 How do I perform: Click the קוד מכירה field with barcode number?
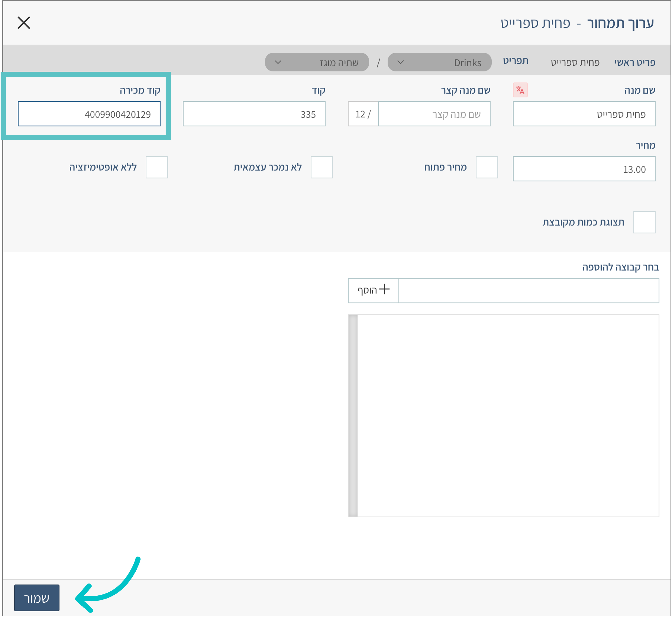tap(89, 114)
